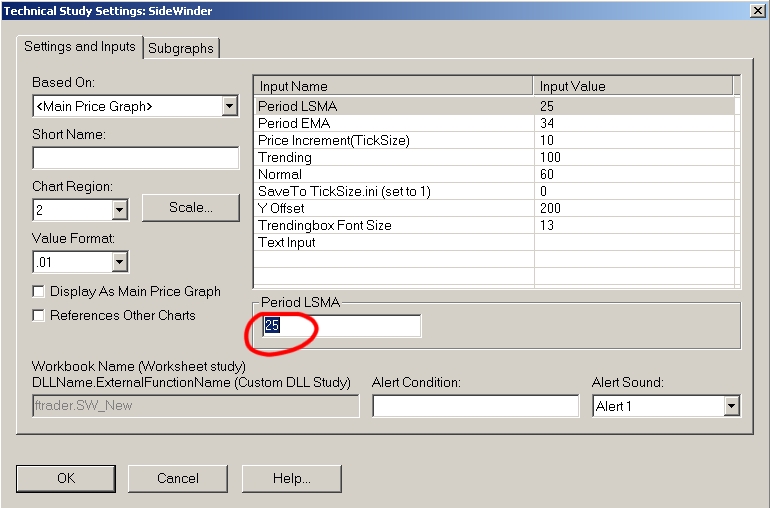Open Help for study settings
Screen dimensions: 770x508
coord(291,478)
